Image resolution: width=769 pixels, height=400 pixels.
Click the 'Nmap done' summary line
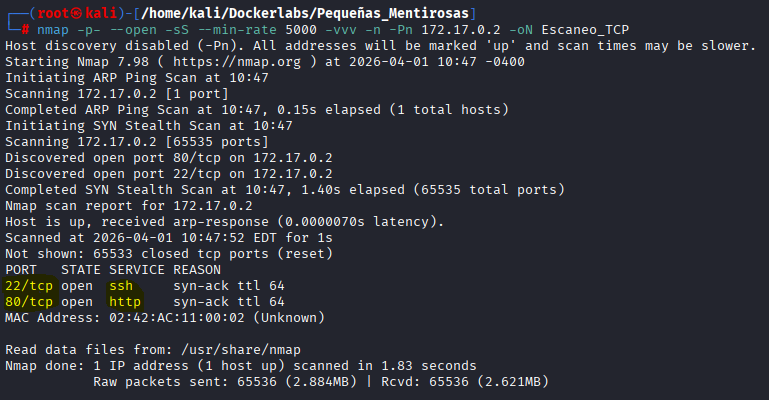click(x=241, y=365)
